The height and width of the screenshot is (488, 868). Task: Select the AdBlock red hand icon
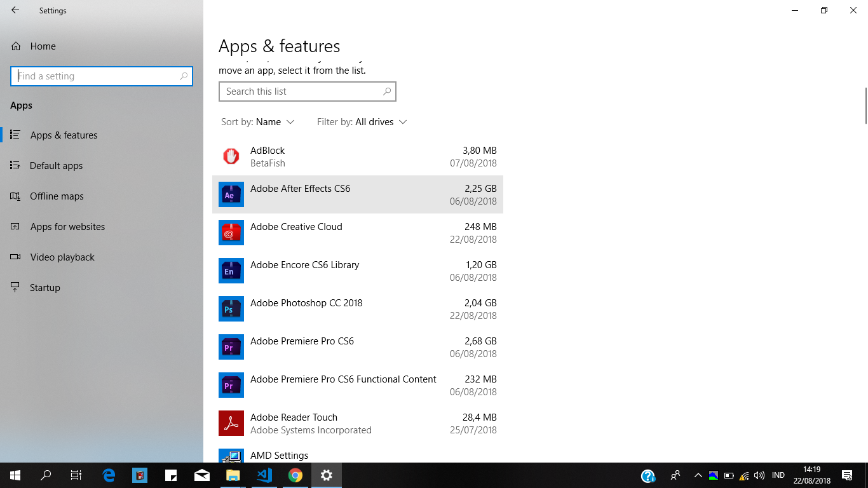(231, 156)
